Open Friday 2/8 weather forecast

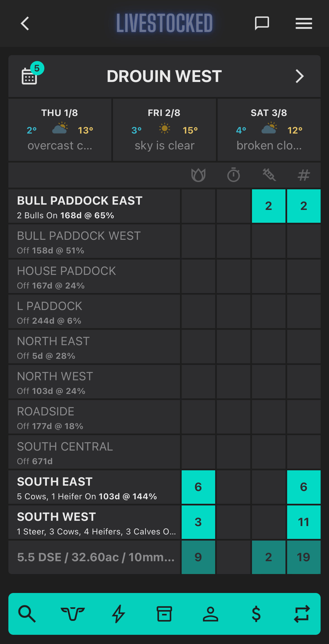164,130
